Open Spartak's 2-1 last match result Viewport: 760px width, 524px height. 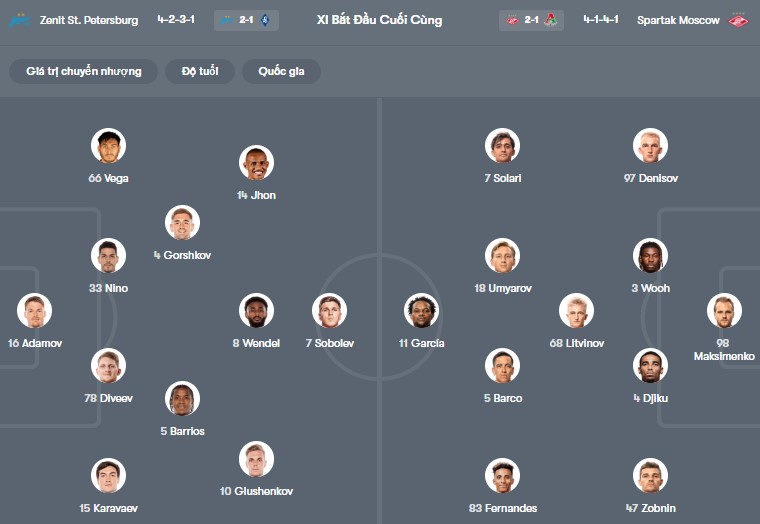[530, 20]
